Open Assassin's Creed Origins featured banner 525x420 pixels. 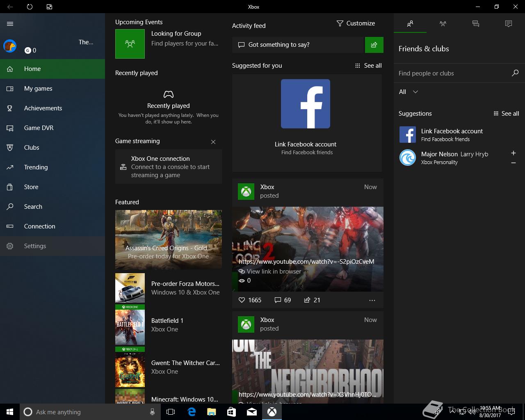pos(169,240)
